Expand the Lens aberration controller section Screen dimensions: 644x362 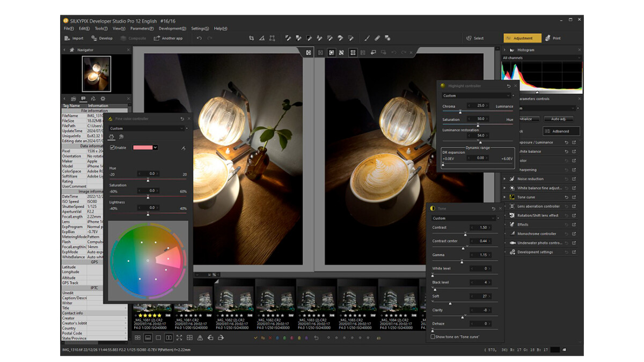click(504, 206)
